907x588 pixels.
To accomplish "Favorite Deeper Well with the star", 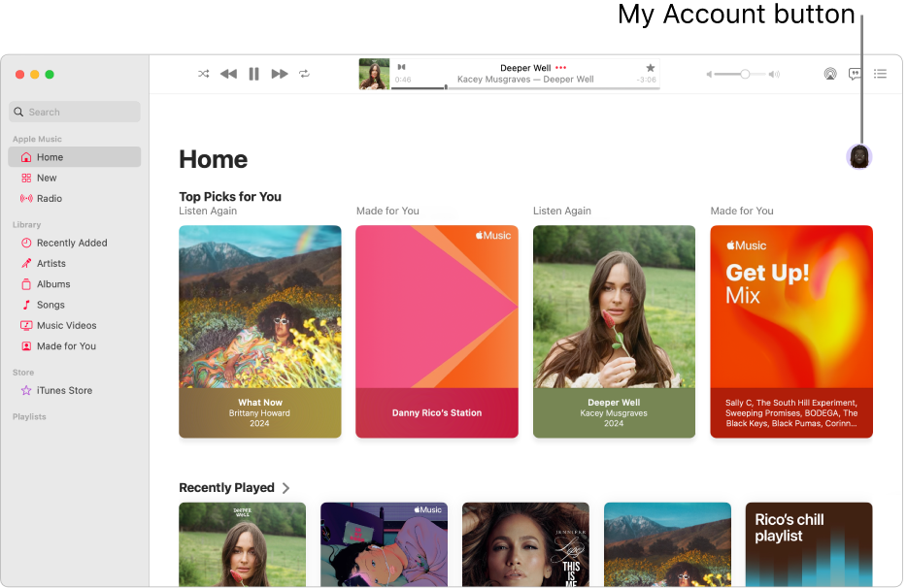I will pyautogui.click(x=650, y=68).
